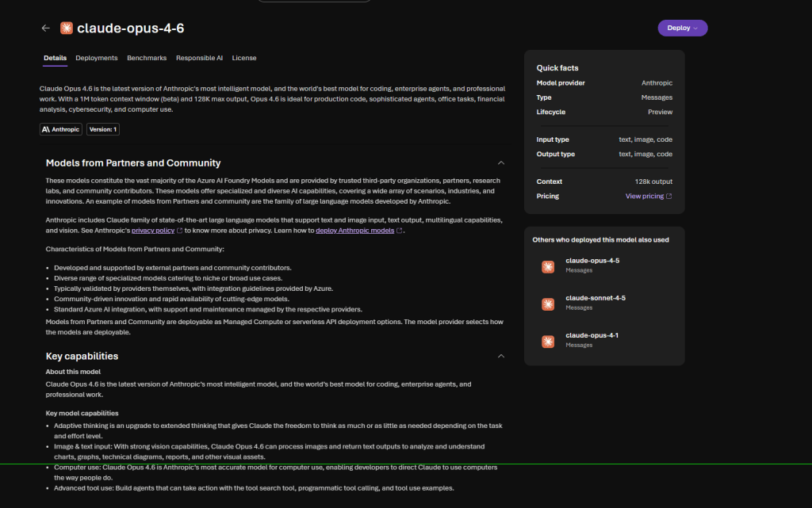Click the claude-opus-4-5 model icon
The width and height of the screenshot is (812, 508).
point(548,267)
